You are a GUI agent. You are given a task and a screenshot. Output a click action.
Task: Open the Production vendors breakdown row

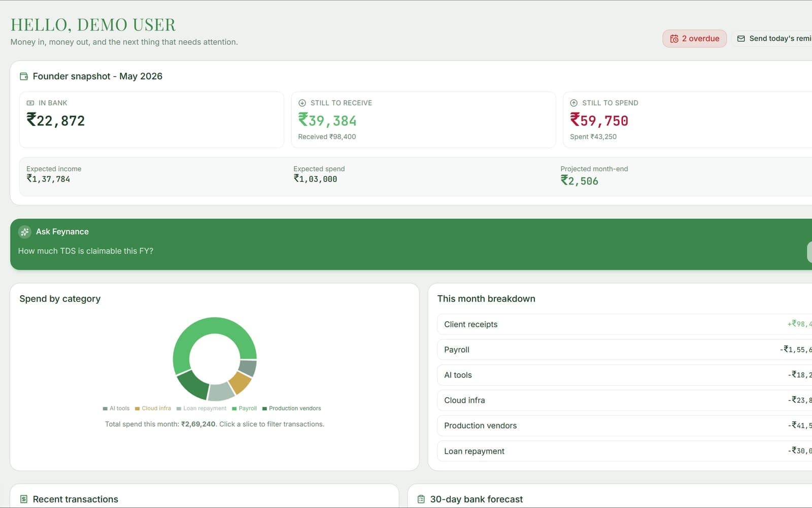(624, 426)
